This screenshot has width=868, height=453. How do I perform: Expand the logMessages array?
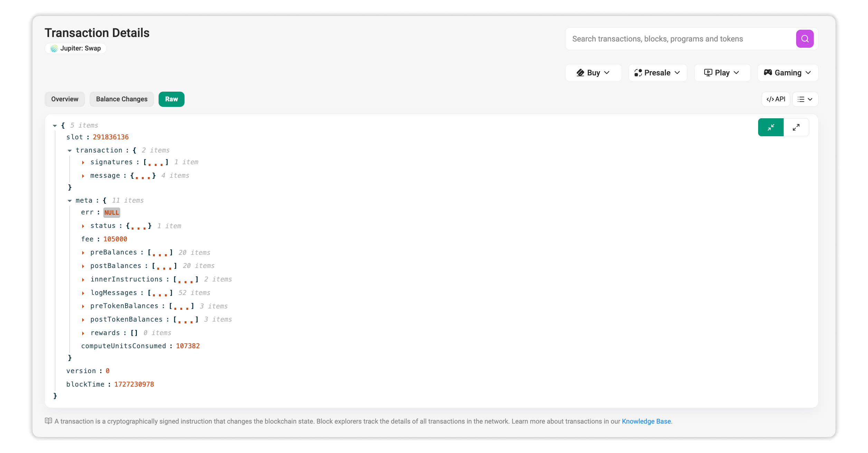click(x=83, y=293)
